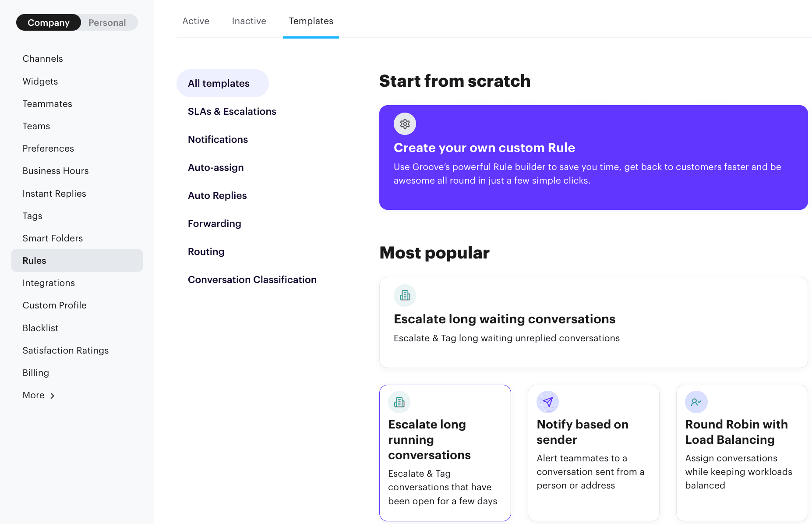Open the Active rules tab

coord(196,21)
